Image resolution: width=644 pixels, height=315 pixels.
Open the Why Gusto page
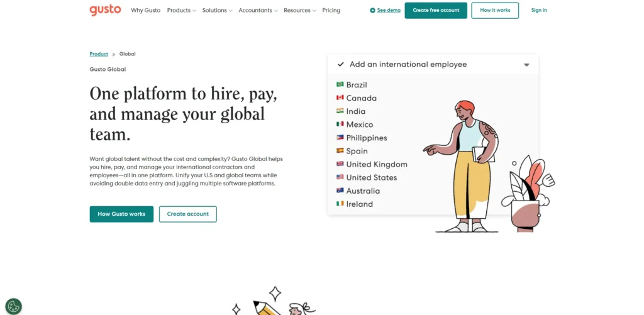point(145,10)
